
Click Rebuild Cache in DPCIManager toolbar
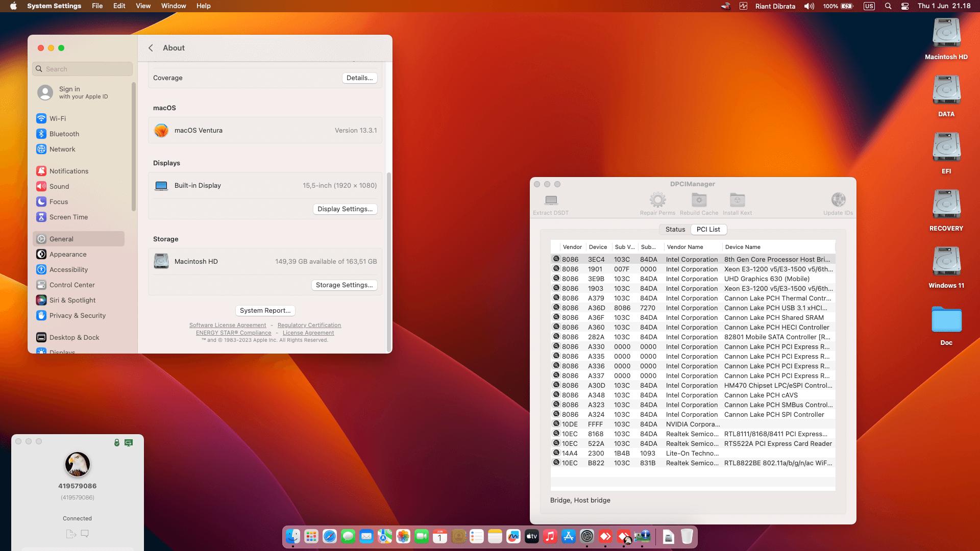coord(699,204)
